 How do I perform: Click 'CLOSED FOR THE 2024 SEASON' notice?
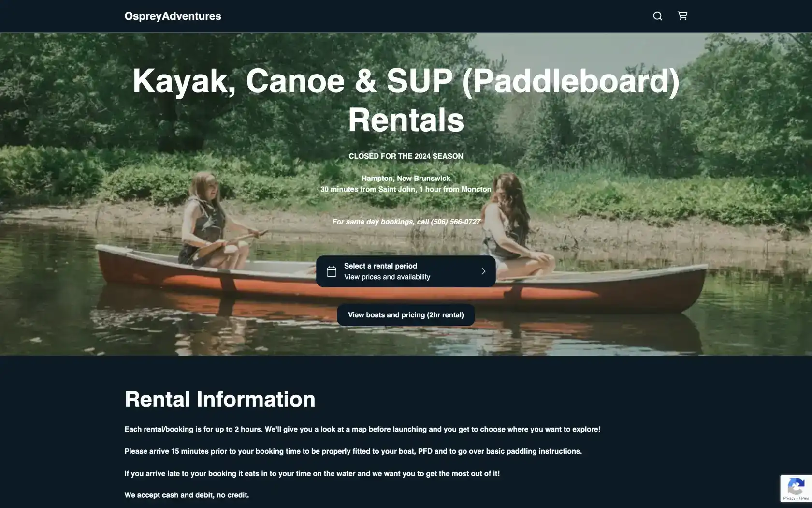click(406, 156)
